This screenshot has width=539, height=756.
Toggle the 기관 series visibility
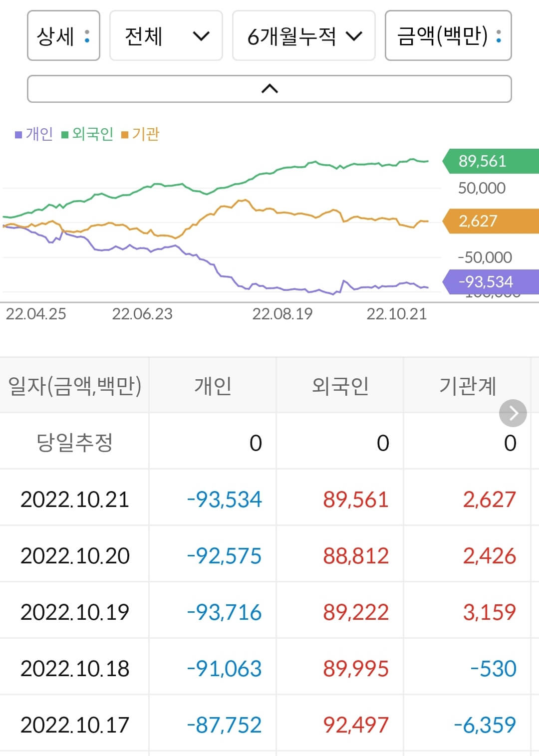coord(146,134)
